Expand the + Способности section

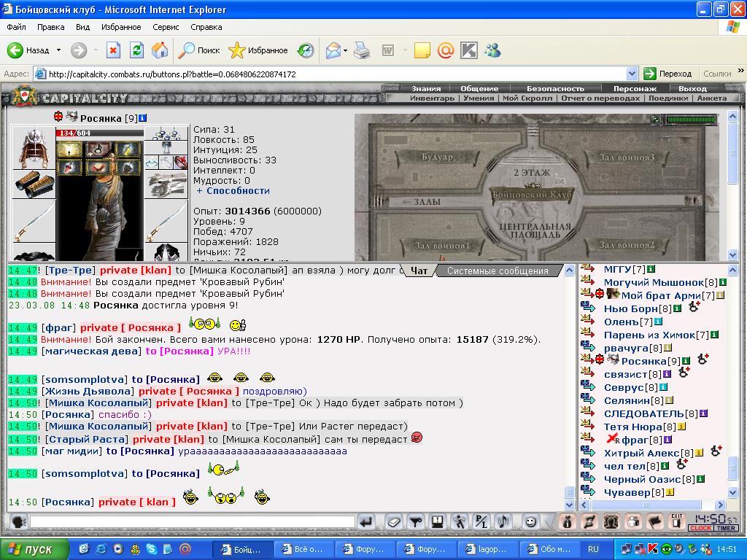[233, 190]
